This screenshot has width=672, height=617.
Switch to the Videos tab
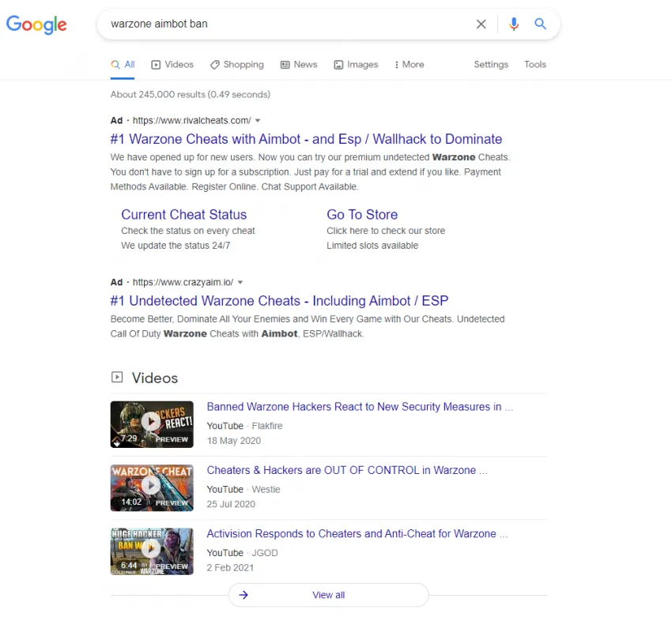[179, 65]
